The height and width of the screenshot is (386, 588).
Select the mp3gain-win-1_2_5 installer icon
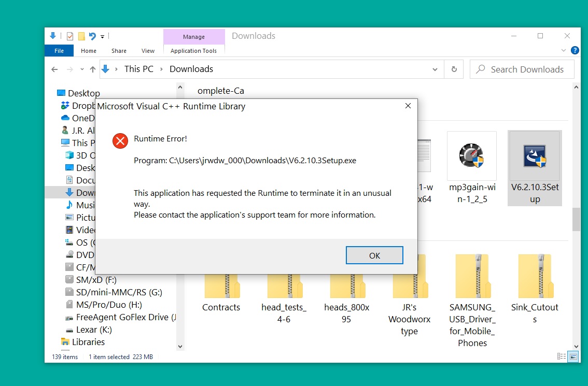click(x=471, y=155)
